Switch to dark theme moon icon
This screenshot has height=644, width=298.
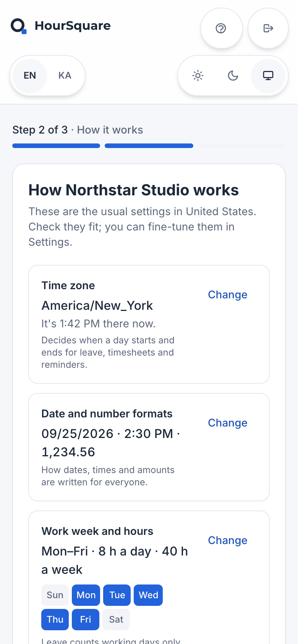pyautogui.click(x=233, y=76)
